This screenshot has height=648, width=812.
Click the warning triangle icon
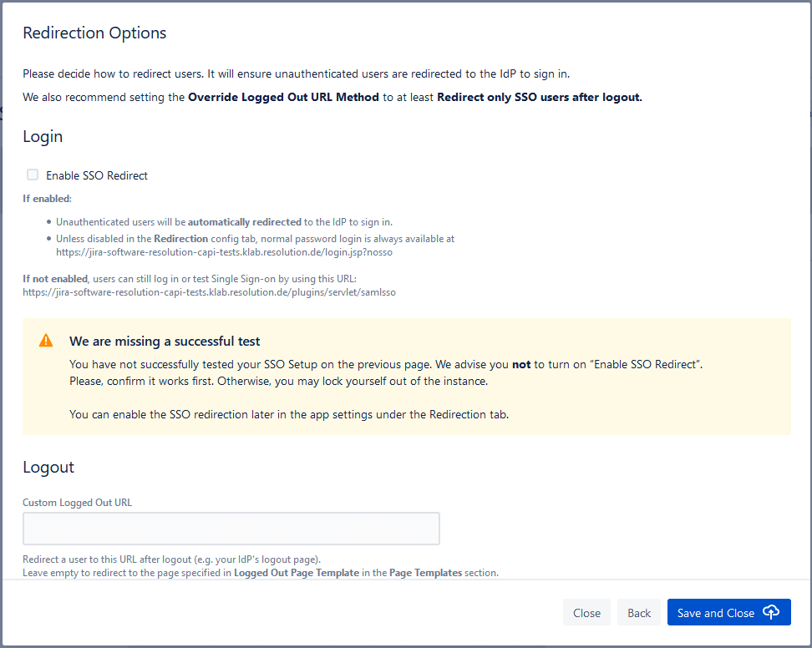(46, 340)
